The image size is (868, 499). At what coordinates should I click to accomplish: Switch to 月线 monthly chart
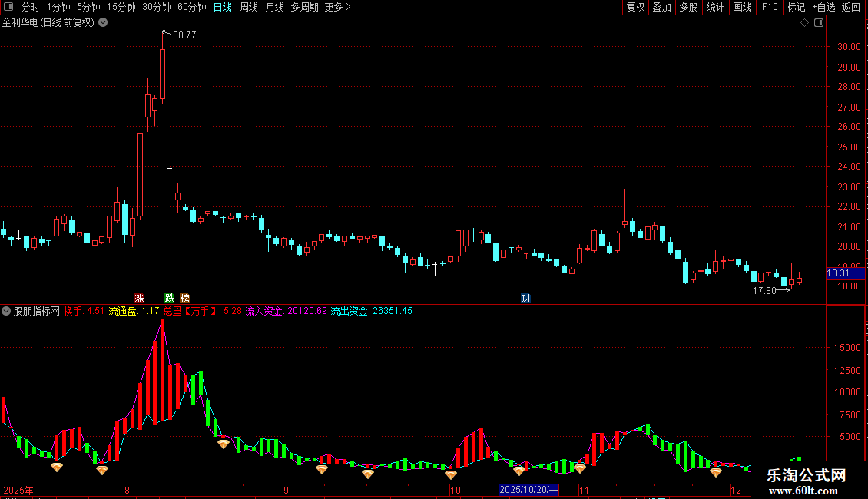274,7
